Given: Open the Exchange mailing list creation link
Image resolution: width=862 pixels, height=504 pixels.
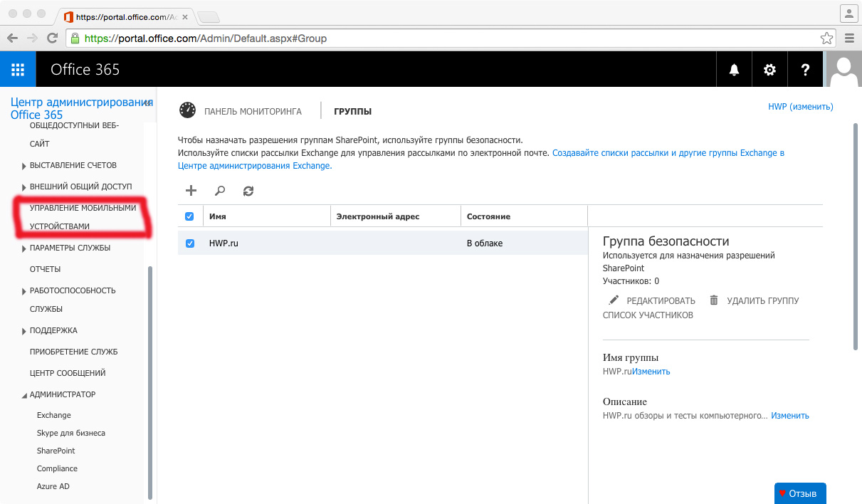Looking at the screenshot, I should pos(481,159).
